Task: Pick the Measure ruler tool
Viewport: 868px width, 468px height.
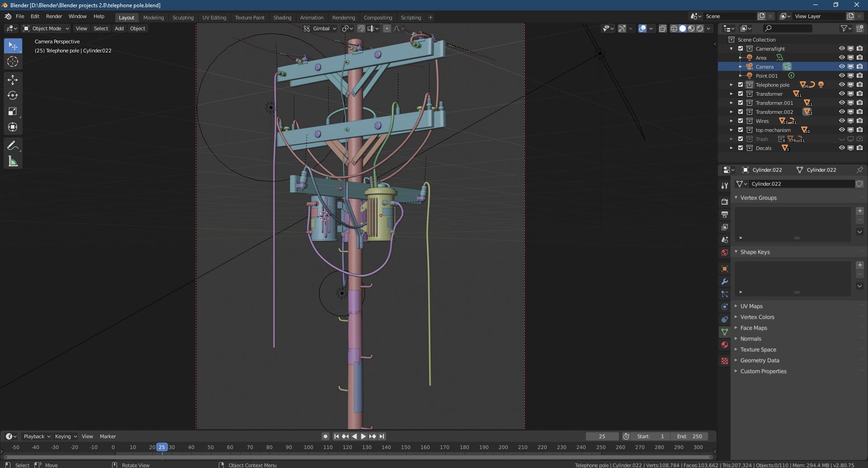Action: 13,162
